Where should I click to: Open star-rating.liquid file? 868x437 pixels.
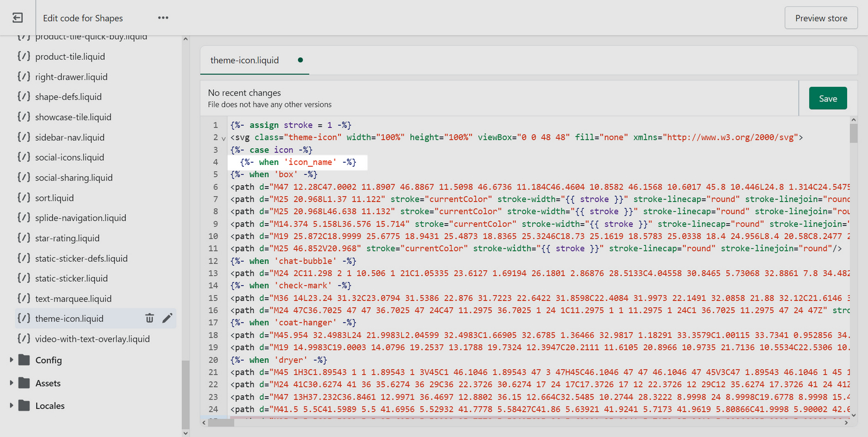pyautogui.click(x=67, y=238)
